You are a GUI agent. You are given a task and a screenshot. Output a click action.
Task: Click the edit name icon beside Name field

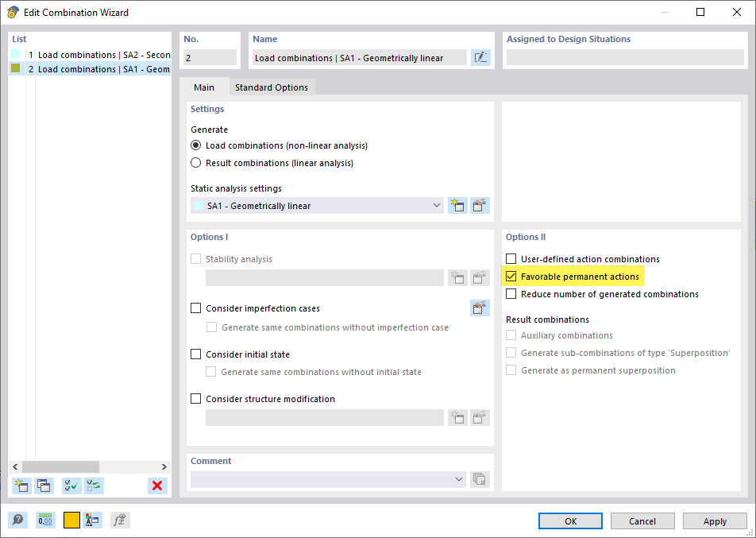[480, 58]
